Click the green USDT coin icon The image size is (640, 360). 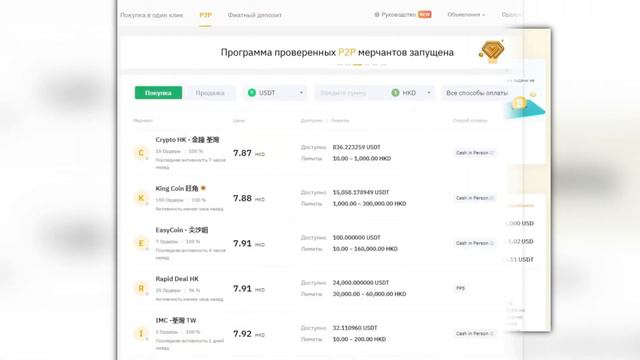(x=252, y=93)
